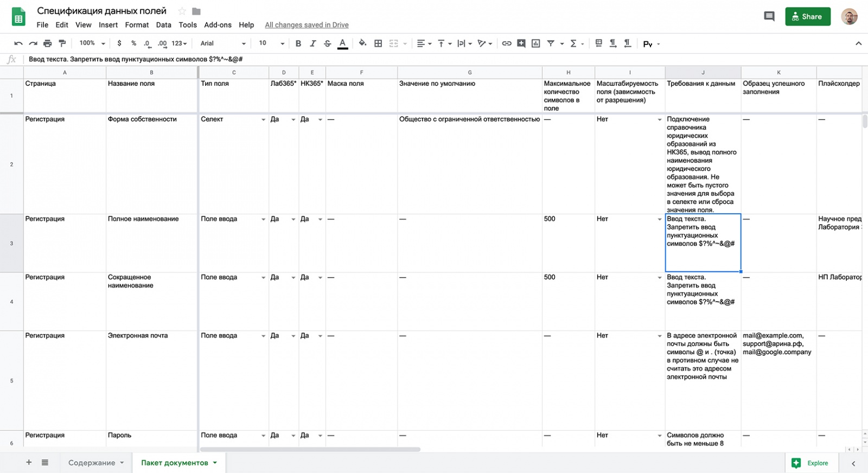Insert a chart
Screen dimensions: 868x473
point(536,43)
